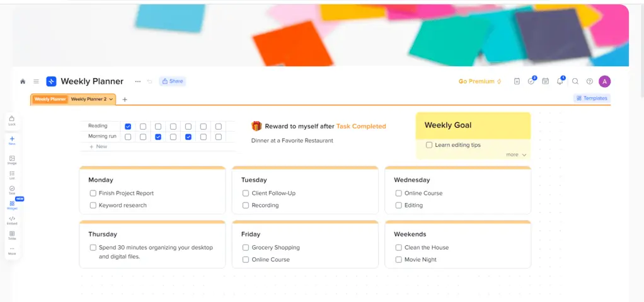Click the Friday card heading
644x302 pixels.
click(x=251, y=234)
